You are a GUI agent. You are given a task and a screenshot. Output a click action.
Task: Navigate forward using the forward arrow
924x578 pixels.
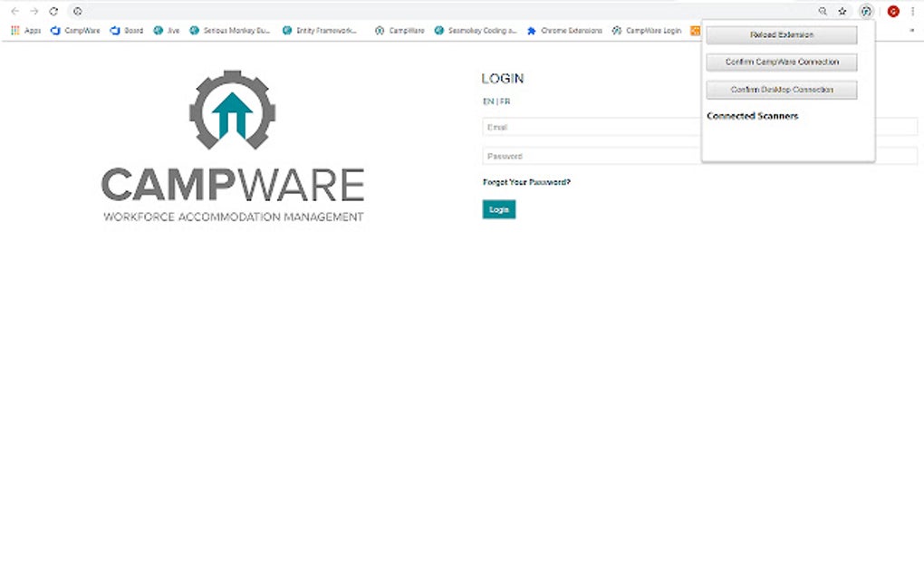coord(34,11)
